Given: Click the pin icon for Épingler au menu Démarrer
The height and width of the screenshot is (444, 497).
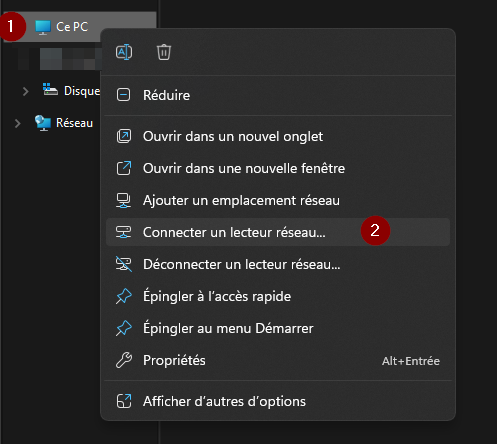Looking at the screenshot, I should (x=124, y=328).
